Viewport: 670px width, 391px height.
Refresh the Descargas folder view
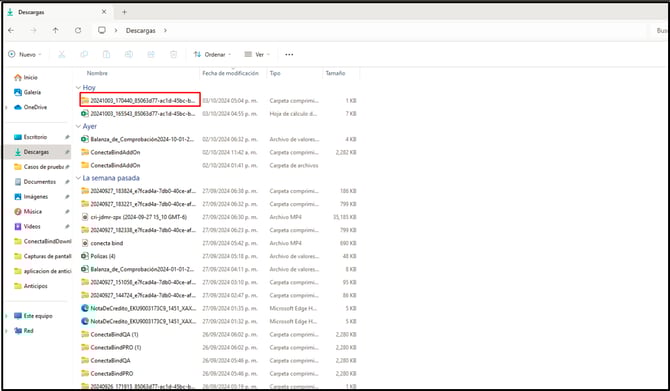click(x=78, y=30)
